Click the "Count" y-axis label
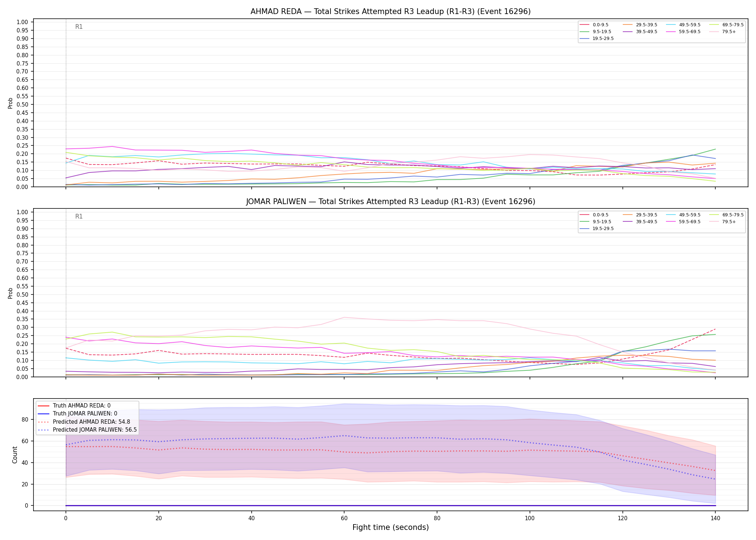Viewport: 756px width, 540px height. click(15, 455)
